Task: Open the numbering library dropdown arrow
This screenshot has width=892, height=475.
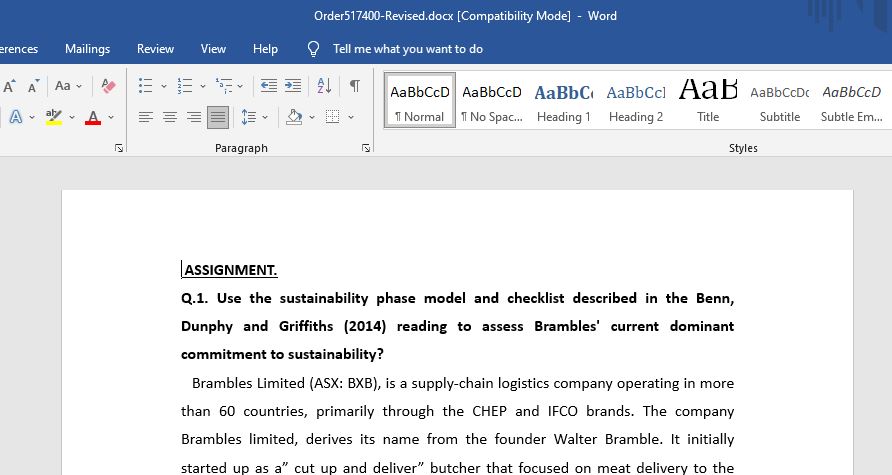Action: [x=203, y=86]
